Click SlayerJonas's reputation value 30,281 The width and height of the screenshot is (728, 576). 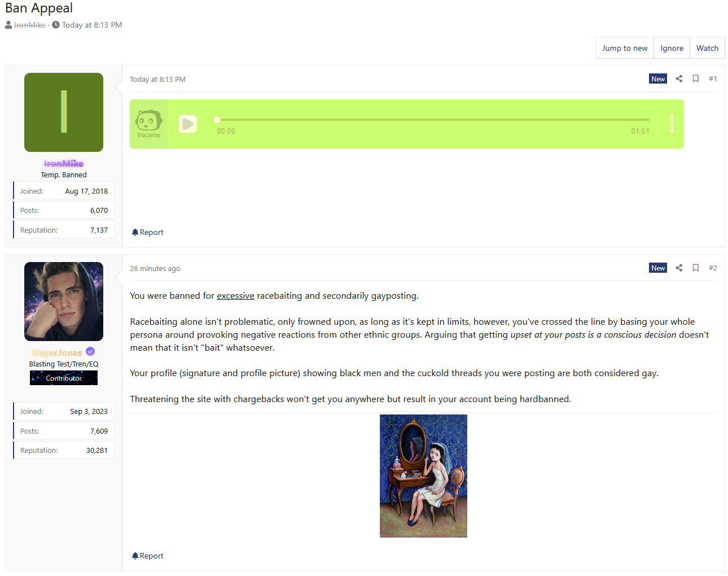(x=97, y=451)
